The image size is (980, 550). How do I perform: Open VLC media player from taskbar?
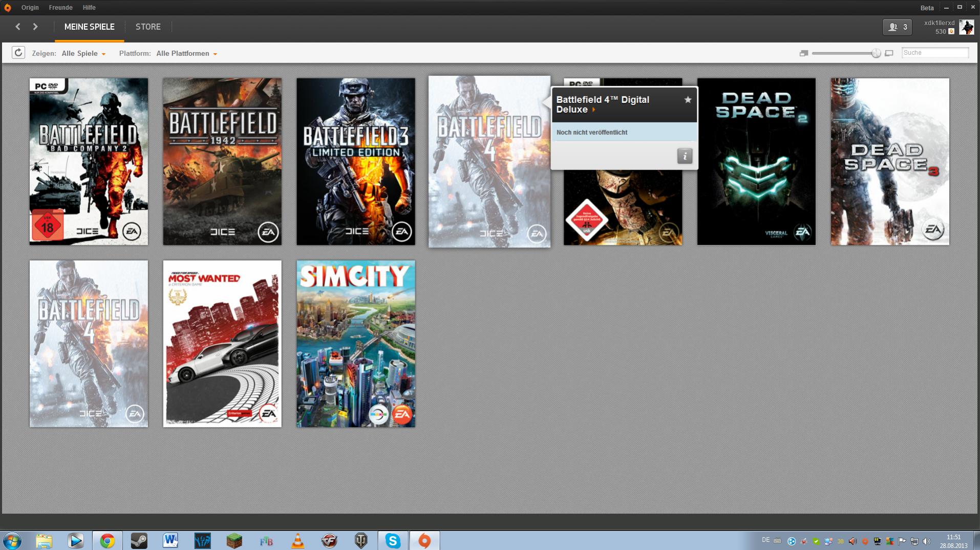pyautogui.click(x=297, y=541)
